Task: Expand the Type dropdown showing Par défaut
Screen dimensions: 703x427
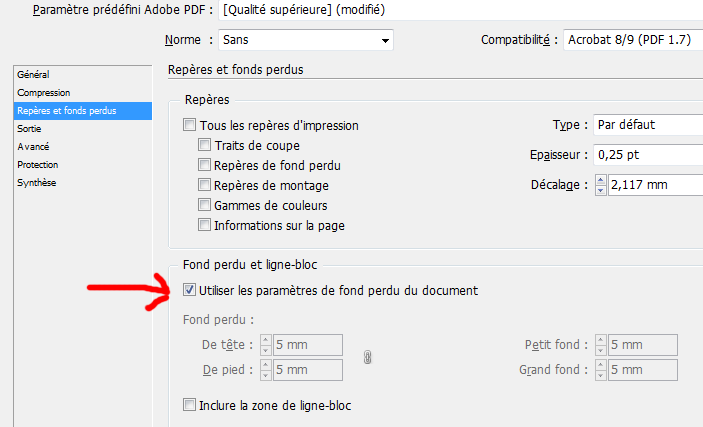Action: [x=648, y=125]
